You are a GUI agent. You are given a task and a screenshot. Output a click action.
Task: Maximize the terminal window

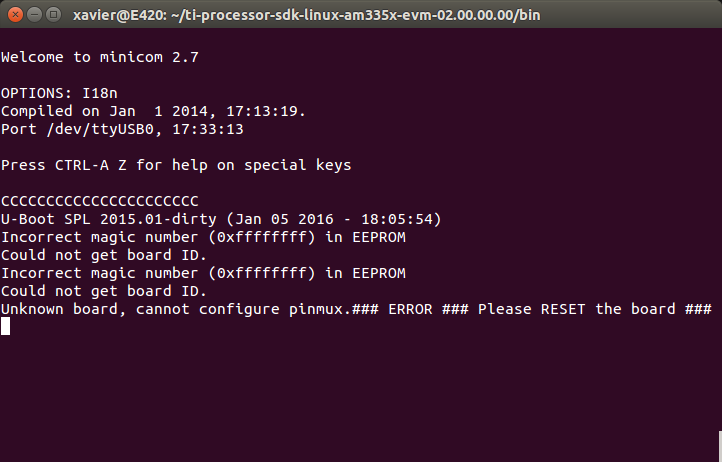(x=54, y=15)
